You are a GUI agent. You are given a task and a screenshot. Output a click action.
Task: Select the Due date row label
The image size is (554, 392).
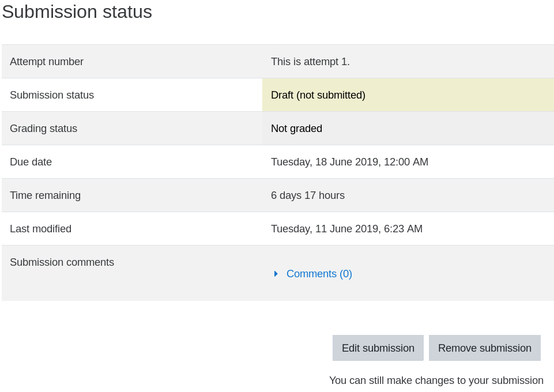tap(31, 162)
